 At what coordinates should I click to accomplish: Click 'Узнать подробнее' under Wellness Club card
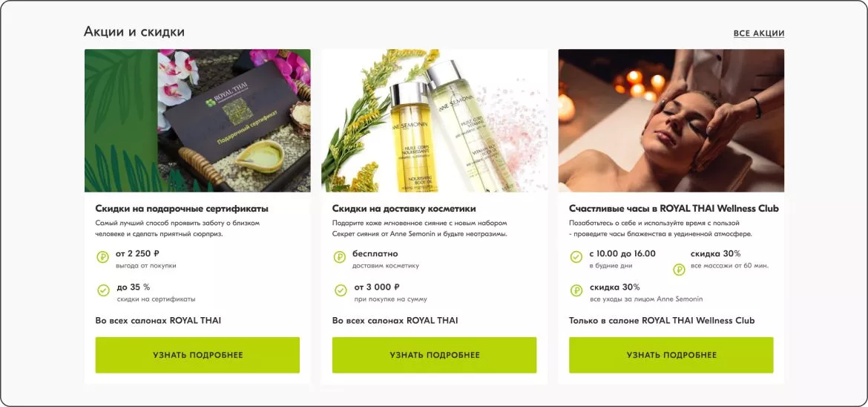point(671,355)
